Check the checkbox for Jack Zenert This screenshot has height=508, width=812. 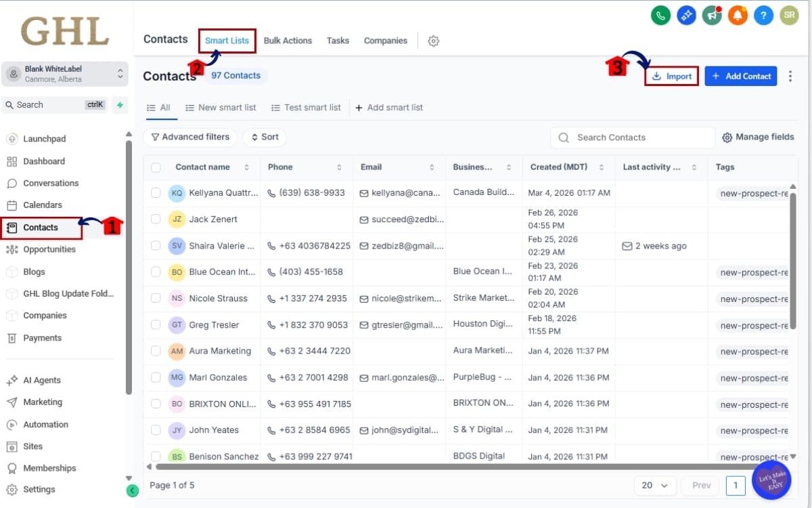[x=156, y=219]
